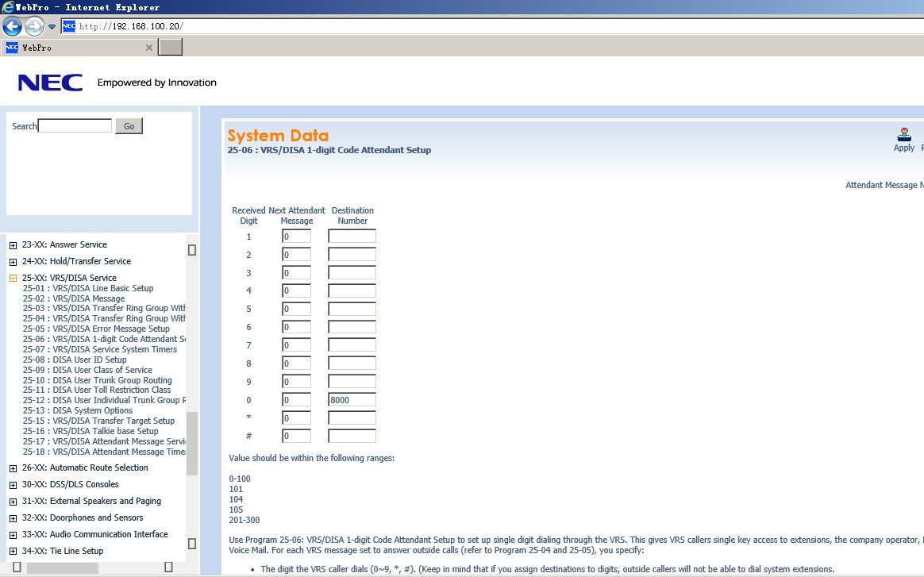Click Next Attendant Message field for digit 1
Screen dimensions: 924x577
tap(296, 237)
